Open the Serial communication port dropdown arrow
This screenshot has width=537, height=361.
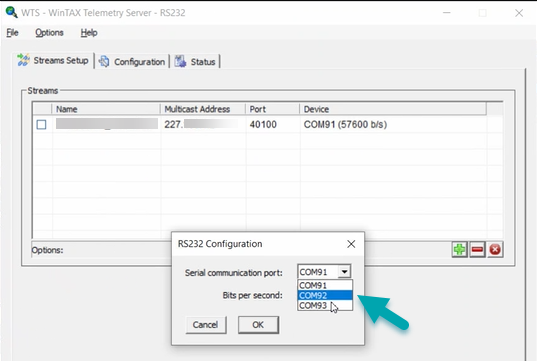[x=344, y=272]
